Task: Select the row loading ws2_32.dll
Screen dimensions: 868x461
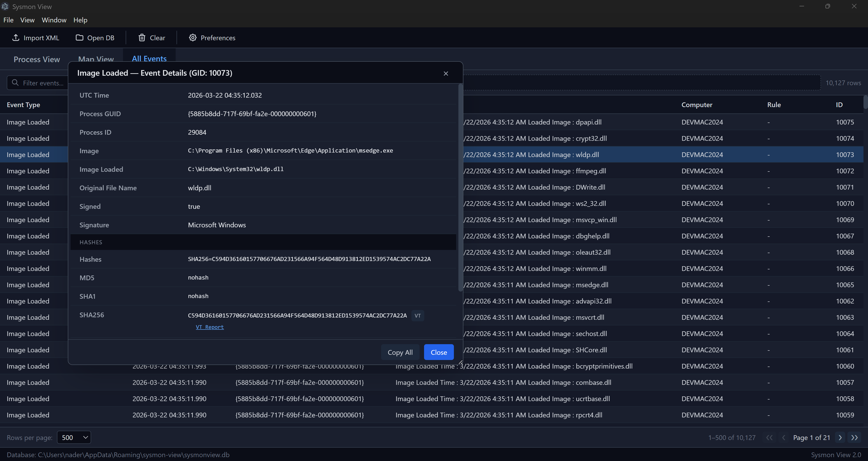Action: (x=432, y=203)
